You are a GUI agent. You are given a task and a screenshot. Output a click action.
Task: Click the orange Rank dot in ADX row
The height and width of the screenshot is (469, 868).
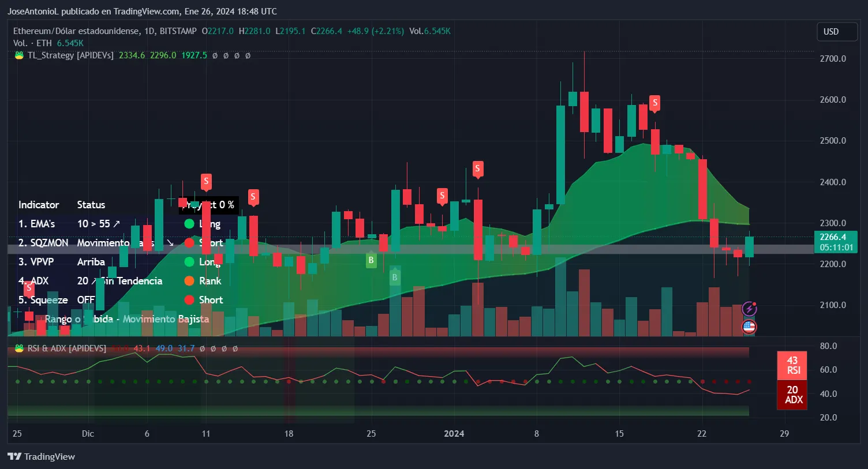189,281
